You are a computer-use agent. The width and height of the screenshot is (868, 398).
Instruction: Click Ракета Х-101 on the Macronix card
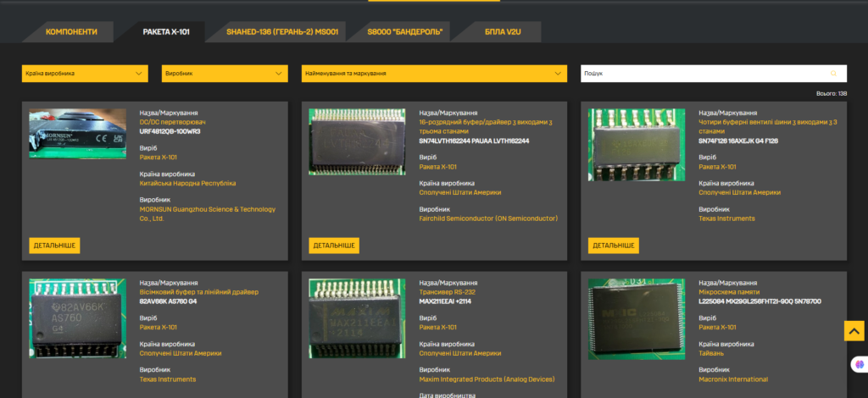point(717,327)
